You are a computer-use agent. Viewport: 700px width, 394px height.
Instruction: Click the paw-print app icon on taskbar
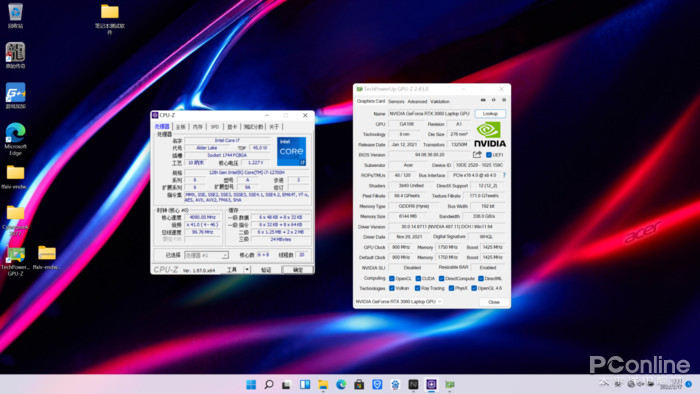(395, 384)
